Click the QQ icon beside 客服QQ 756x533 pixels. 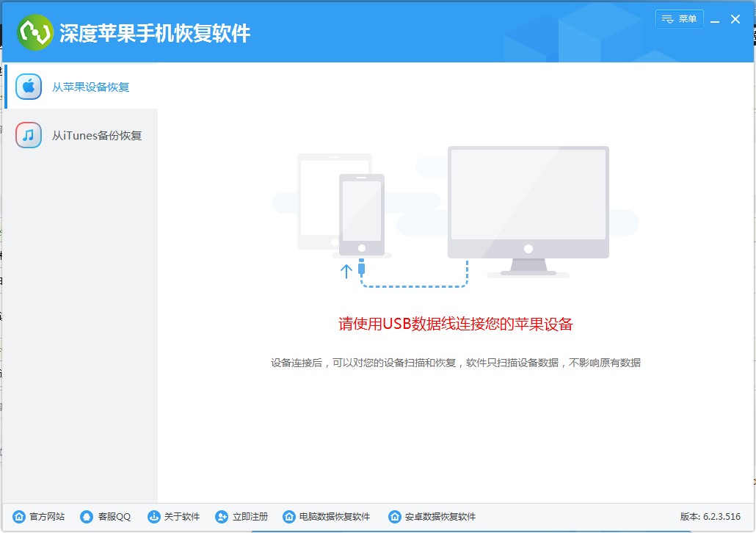click(86, 516)
